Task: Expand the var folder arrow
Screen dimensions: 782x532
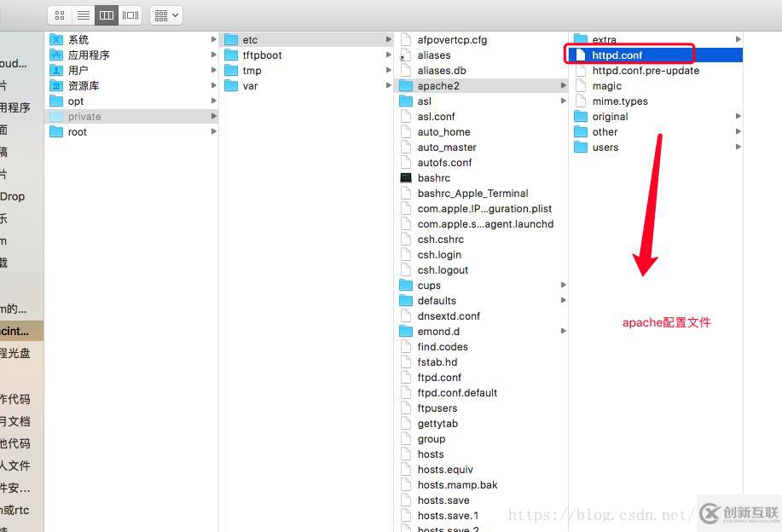Action: [389, 85]
